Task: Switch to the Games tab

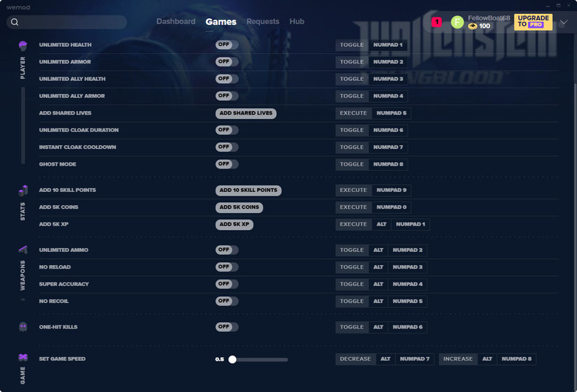Action: (221, 22)
